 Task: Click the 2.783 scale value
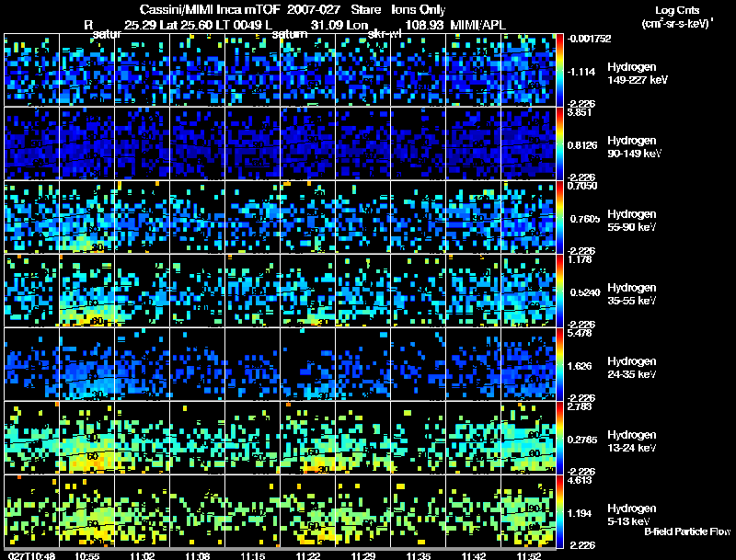pyautogui.click(x=580, y=406)
